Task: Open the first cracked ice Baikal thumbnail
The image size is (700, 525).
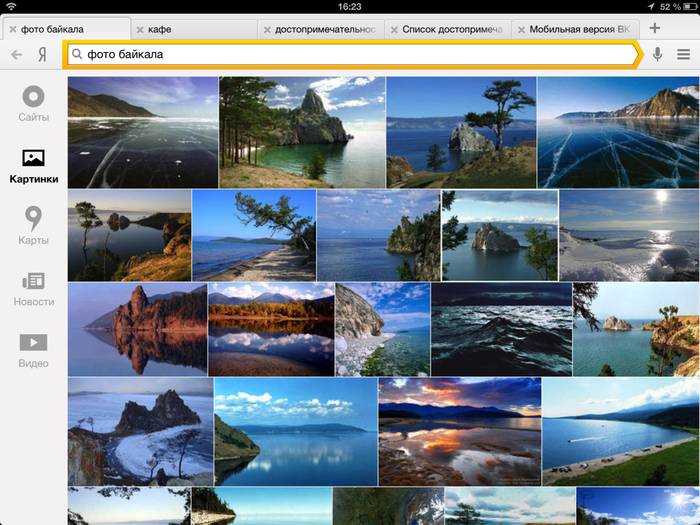Action: [x=143, y=132]
